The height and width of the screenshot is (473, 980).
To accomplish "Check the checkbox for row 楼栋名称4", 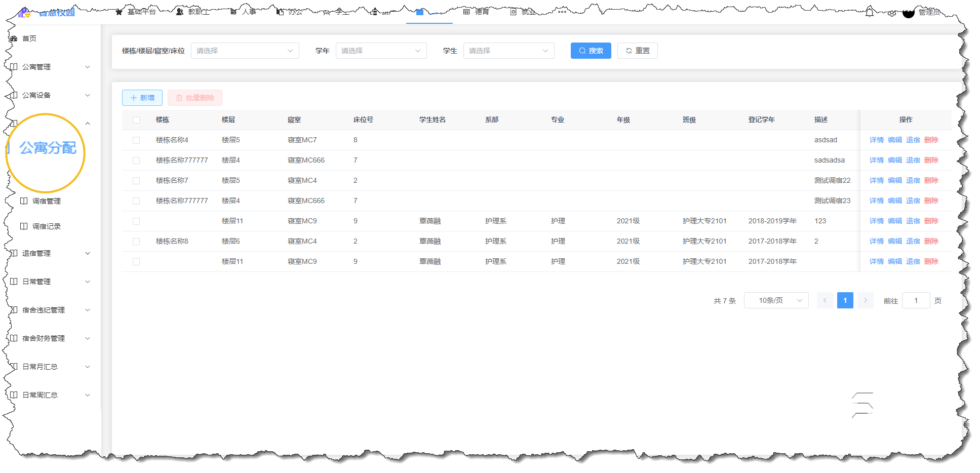I will [136, 140].
